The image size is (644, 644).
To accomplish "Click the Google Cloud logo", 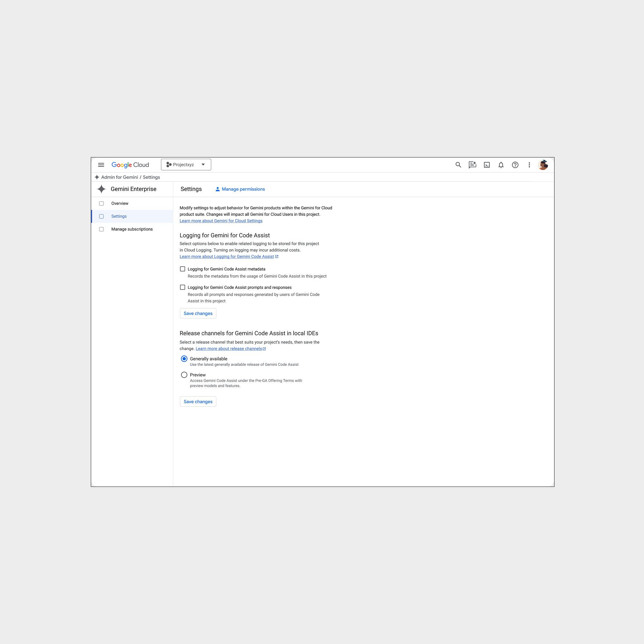I will (x=130, y=165).
